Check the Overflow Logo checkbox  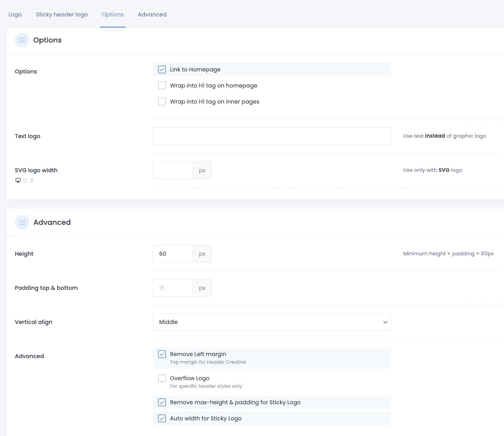[162, 378]
